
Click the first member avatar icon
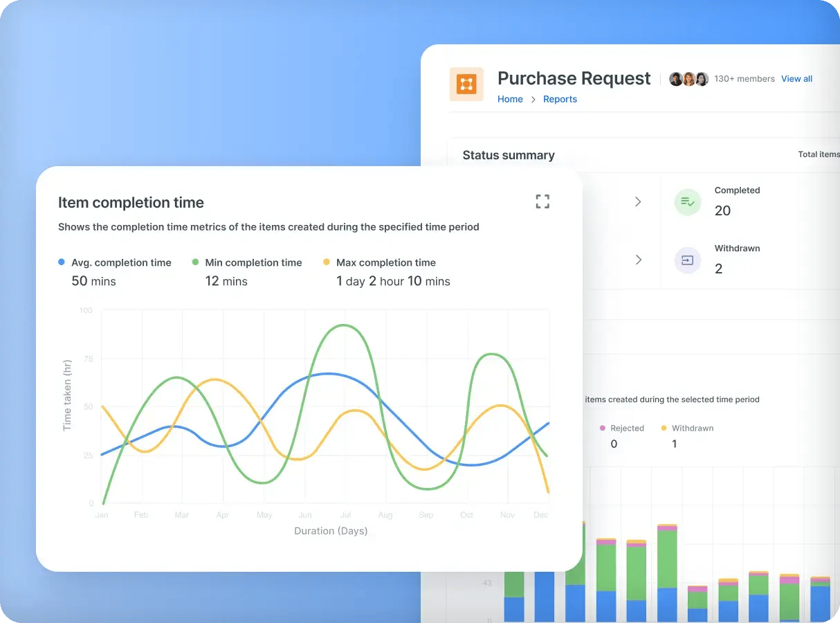click(675, 78)
